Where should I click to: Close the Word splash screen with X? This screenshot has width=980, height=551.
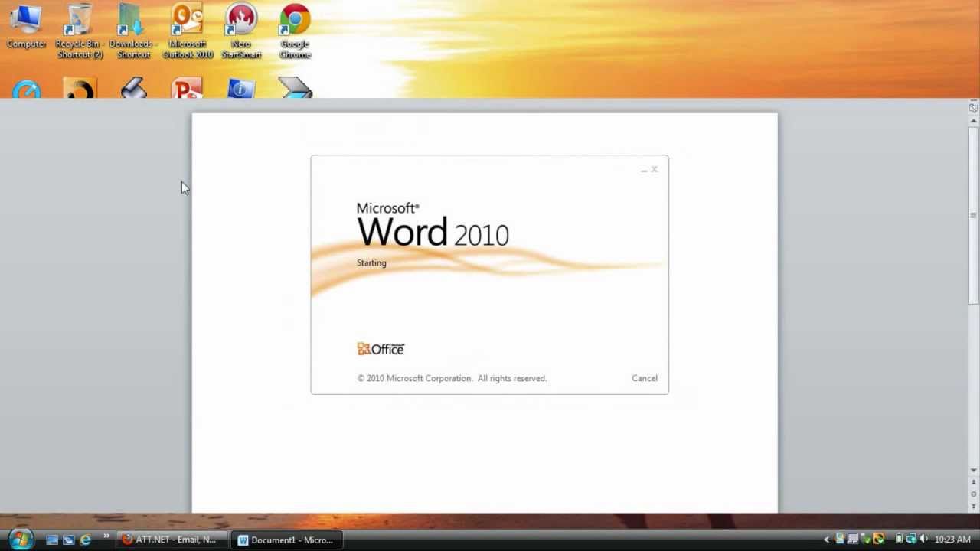pos(655,169)
